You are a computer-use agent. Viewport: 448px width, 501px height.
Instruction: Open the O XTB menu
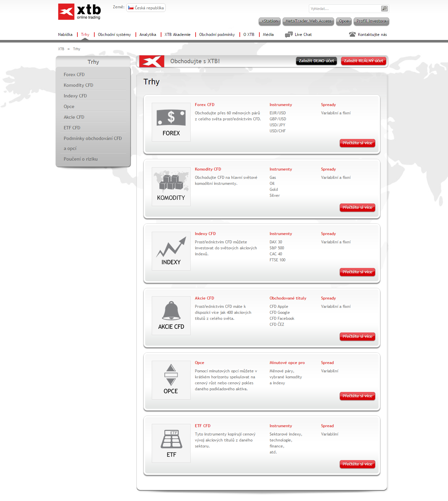coord(249,35)
